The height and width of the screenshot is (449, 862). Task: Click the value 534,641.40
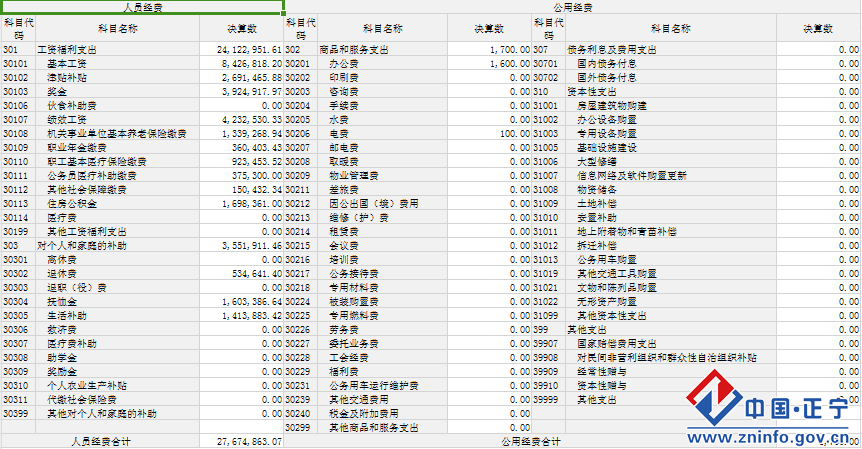(x=241, y=274)
